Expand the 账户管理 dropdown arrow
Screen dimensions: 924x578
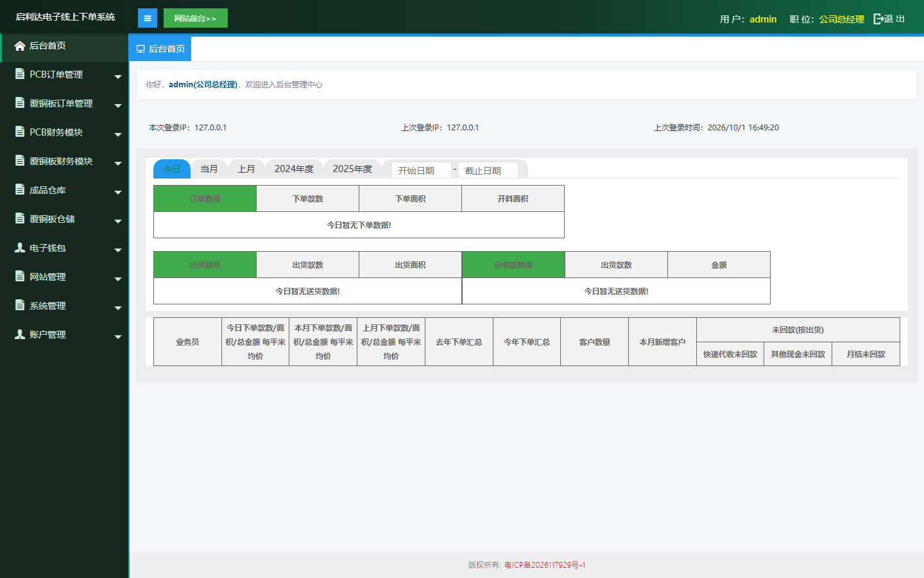pos(118,337)
